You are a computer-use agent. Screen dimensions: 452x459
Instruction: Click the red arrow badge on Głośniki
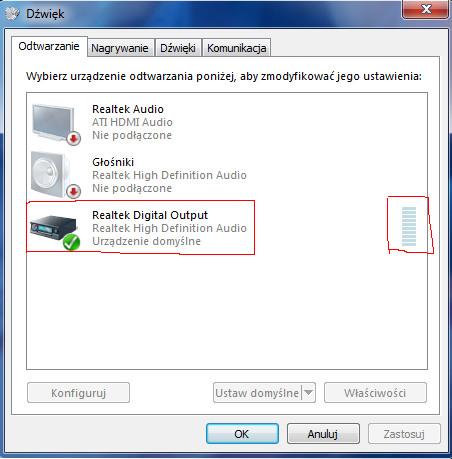pos(73,191)
